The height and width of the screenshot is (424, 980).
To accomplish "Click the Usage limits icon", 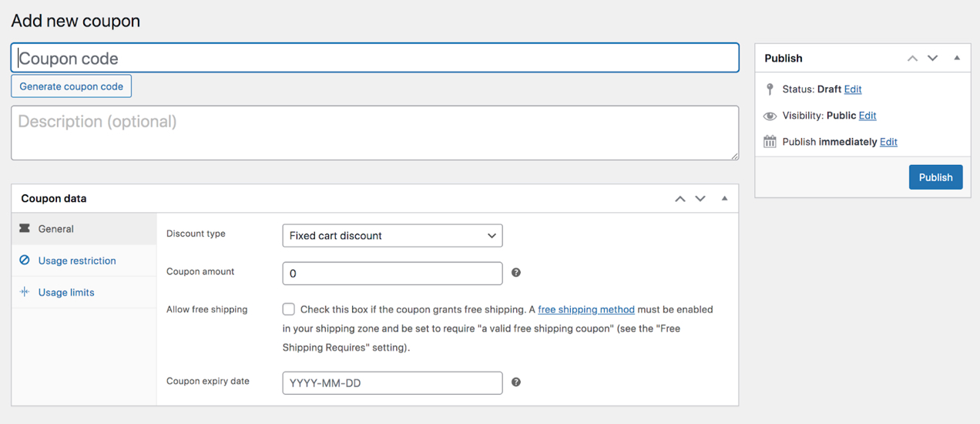I will click(25, 292).
